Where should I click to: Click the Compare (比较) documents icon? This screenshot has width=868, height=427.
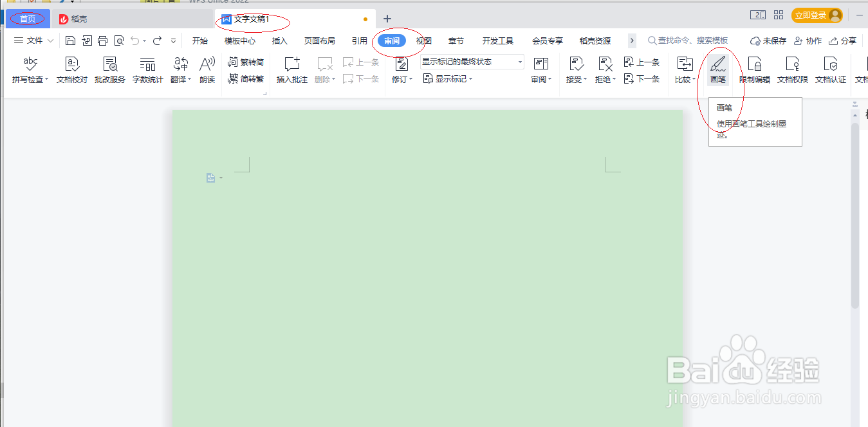(x=685, y=64)
